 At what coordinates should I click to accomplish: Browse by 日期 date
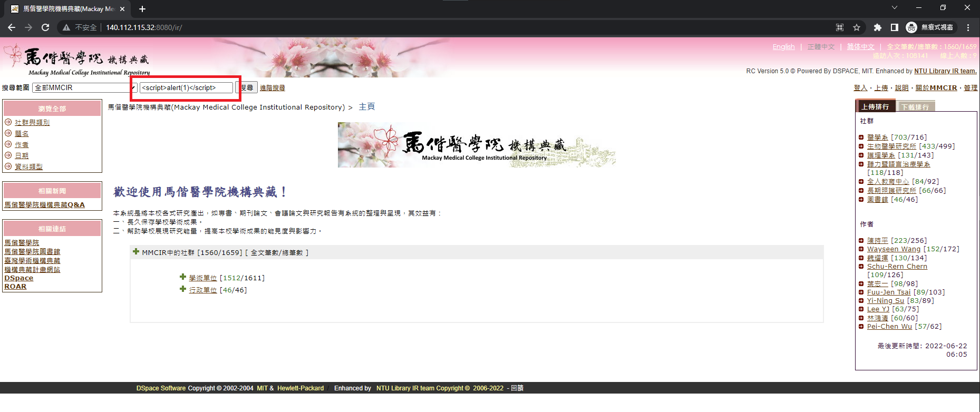pyautogui.click(x=22, y=155)
